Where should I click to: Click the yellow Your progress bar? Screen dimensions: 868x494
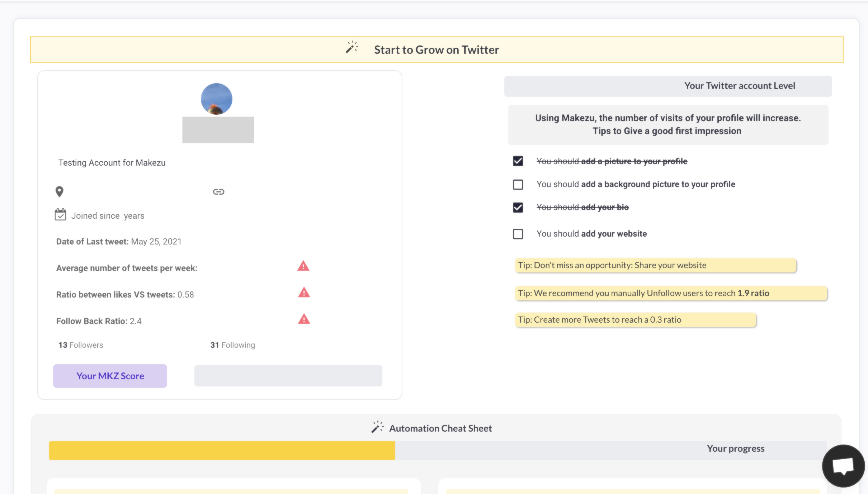(x=222, y=451)
